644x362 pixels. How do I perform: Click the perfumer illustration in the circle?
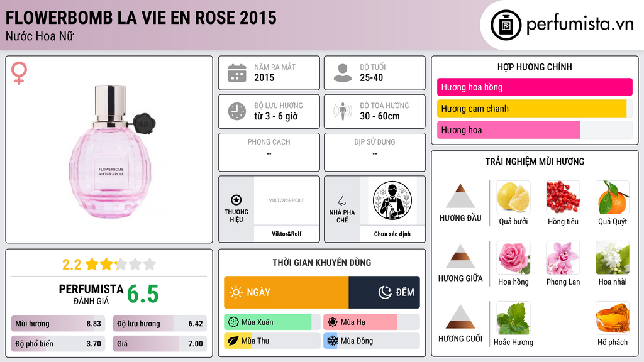pos(392,200)
